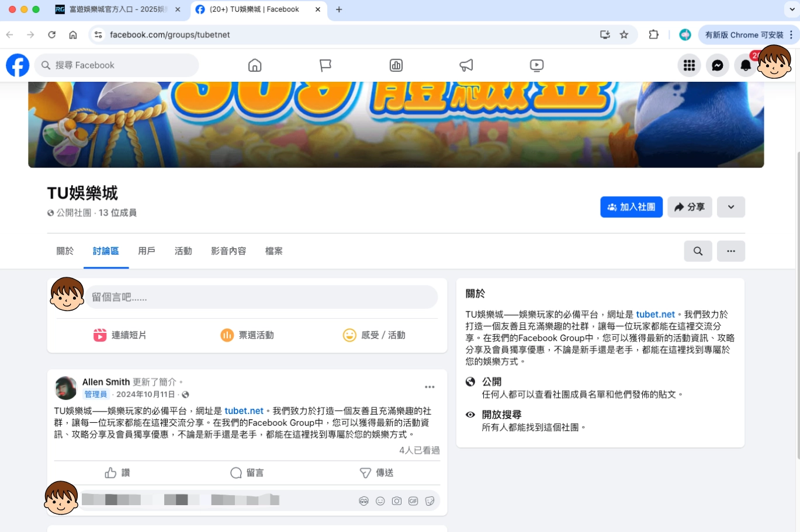The image size is (800, 532).
Task: Click the GIF icon in comment box
Action: pos(413,501)
